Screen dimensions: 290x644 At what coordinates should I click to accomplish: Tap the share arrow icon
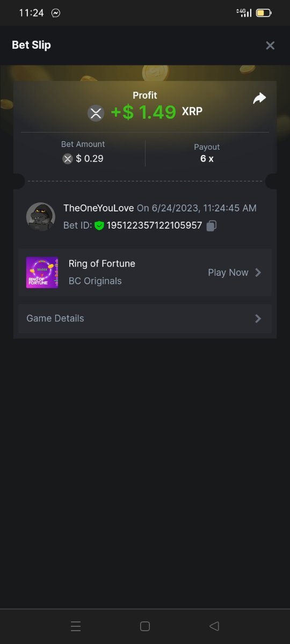(x=259, y=98)
